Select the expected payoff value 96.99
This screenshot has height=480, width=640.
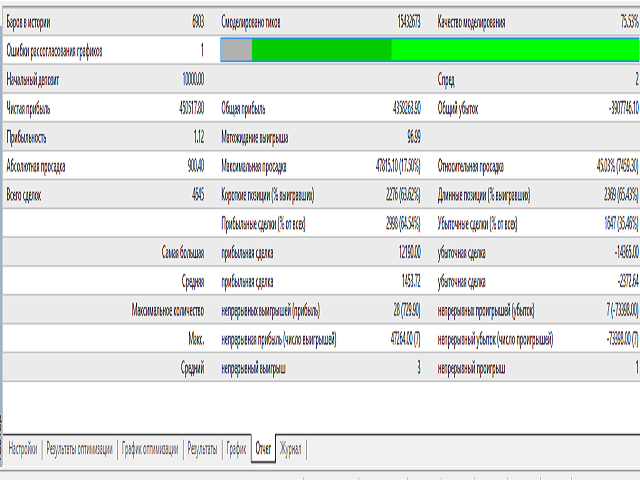414,137
